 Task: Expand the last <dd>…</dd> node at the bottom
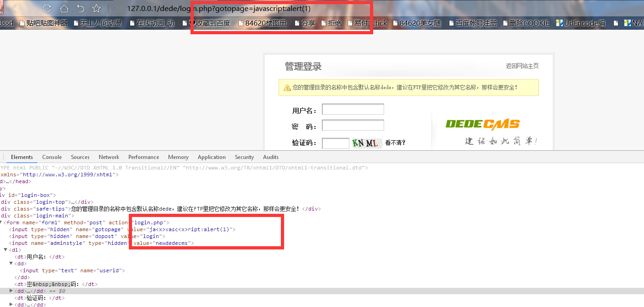coord(11,304)
